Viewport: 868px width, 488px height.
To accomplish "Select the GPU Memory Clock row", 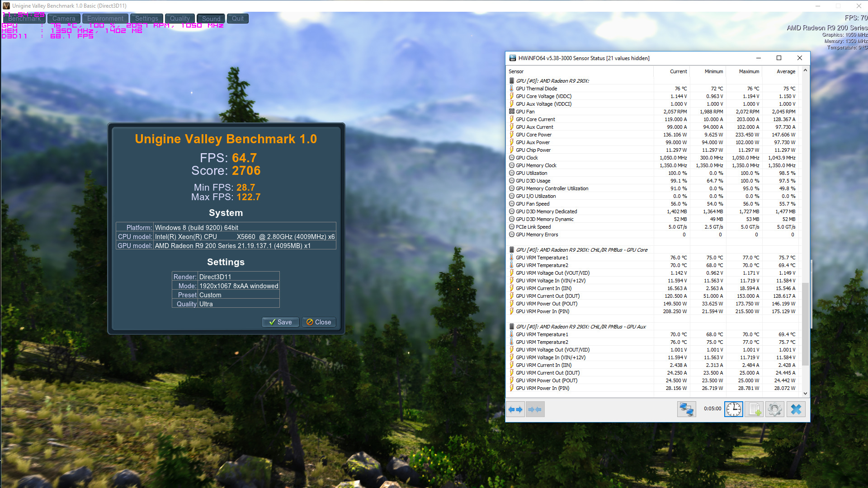I will [x=653, y=165].
